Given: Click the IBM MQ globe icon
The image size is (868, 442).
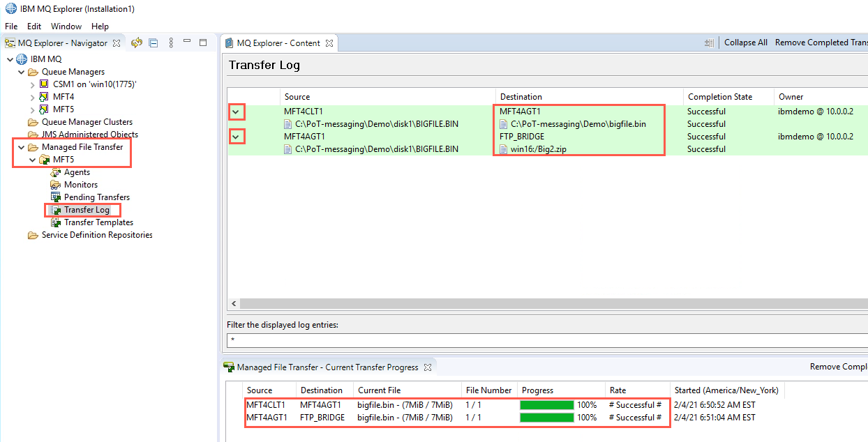Looking at the screenshot, I should click(22, 59).
